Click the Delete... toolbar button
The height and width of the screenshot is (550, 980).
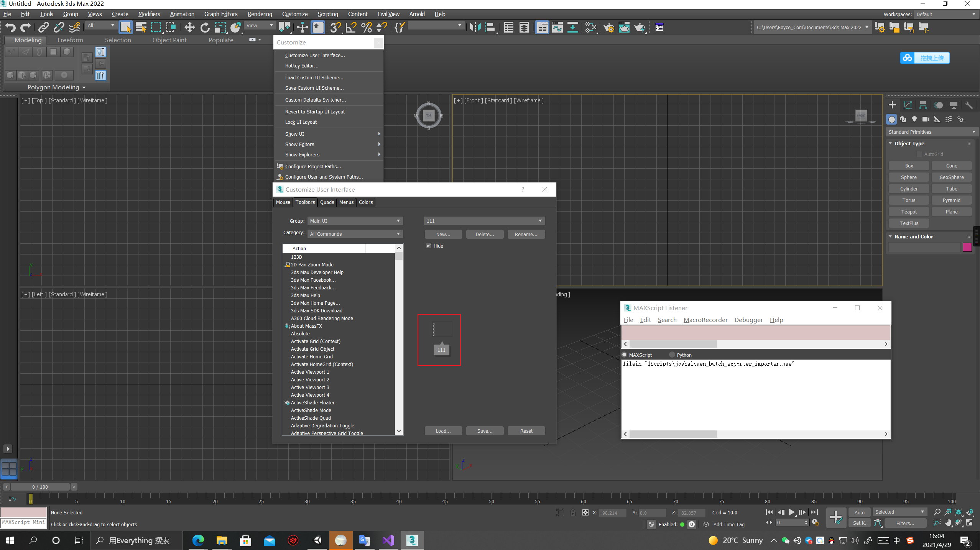485,234
